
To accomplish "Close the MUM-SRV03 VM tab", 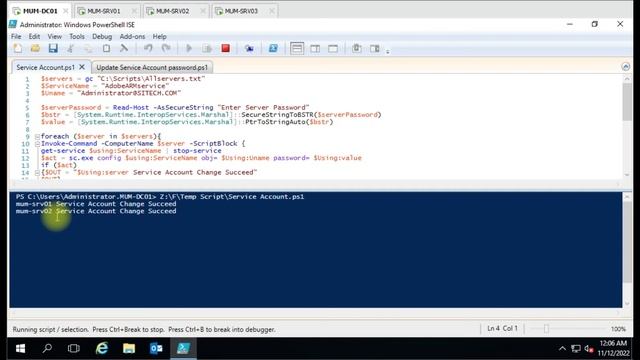I will click(271, 11).
